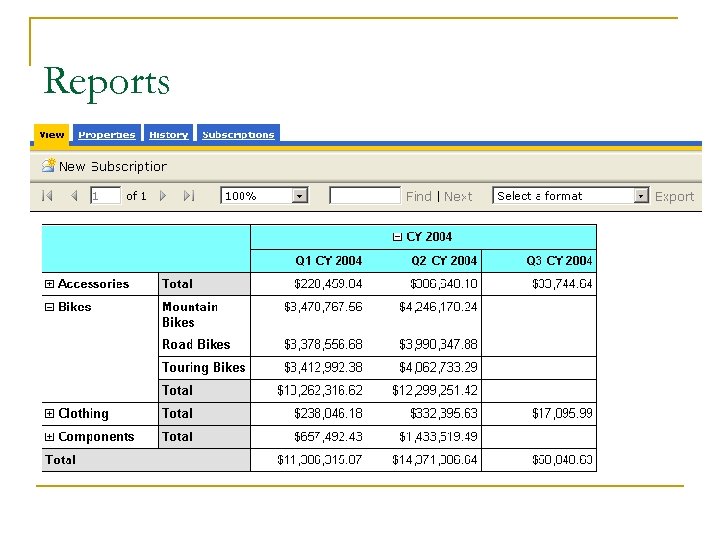Open the Subscriptions tab
The image size is (720, 540).
pos(238,135)
